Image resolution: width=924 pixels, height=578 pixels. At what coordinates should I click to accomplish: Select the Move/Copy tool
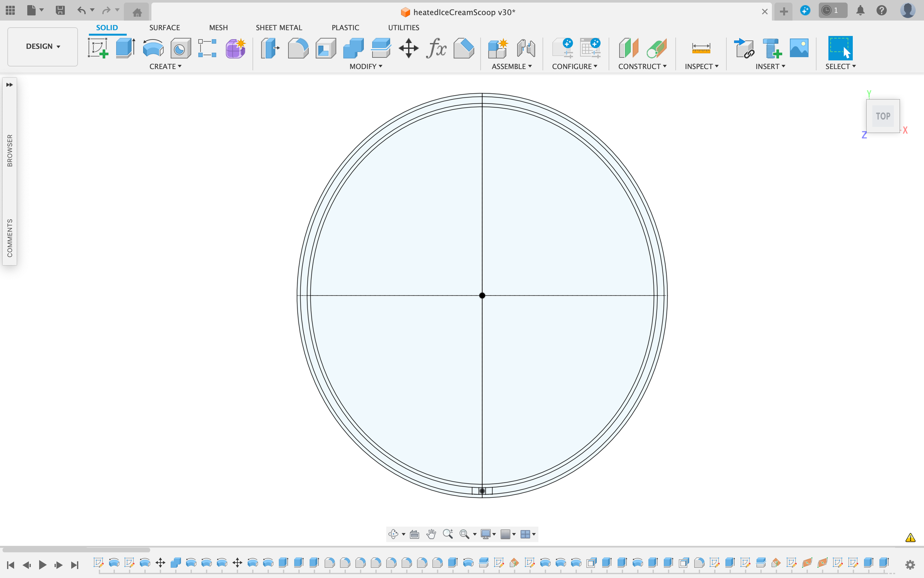pos(408,48)
